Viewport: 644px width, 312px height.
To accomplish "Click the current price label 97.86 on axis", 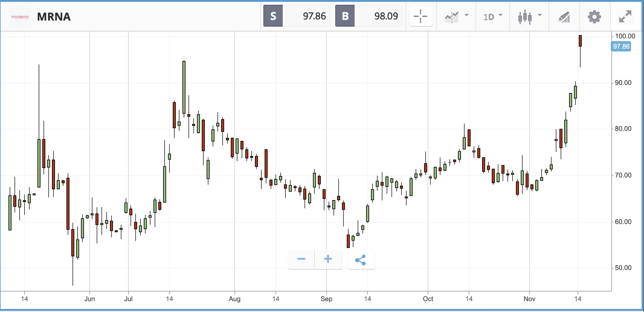I will coord(621,46).
